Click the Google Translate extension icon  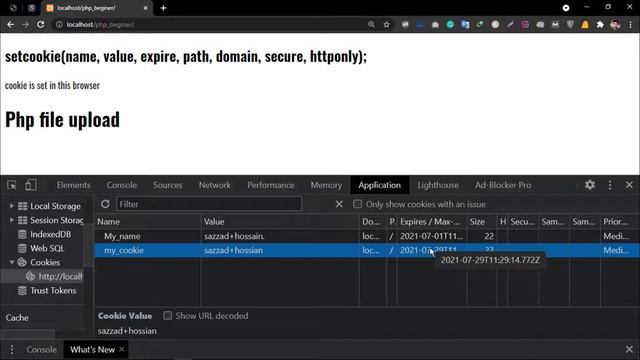coord(465,24)
